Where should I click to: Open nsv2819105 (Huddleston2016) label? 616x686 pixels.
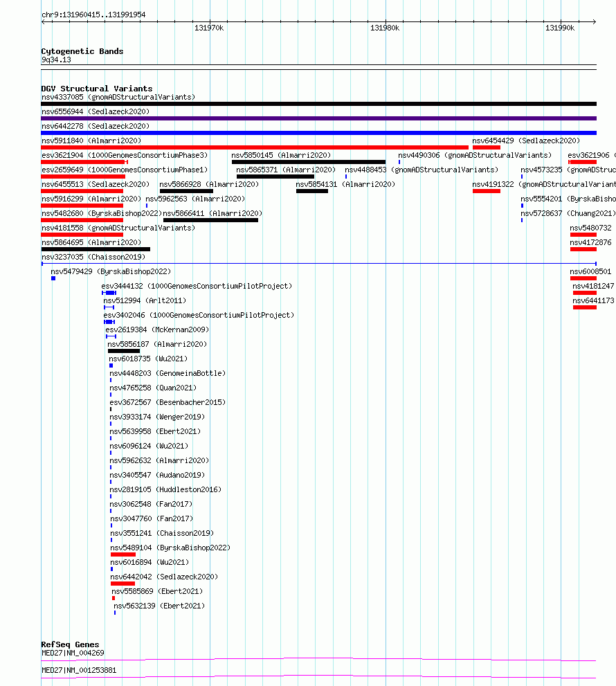coord(165,489)
